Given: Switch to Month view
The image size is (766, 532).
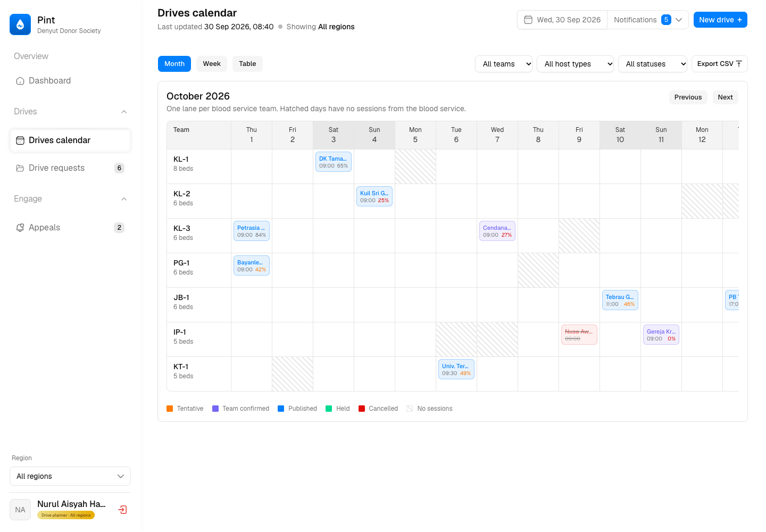Looking at the screenshot, I should 174,64.
